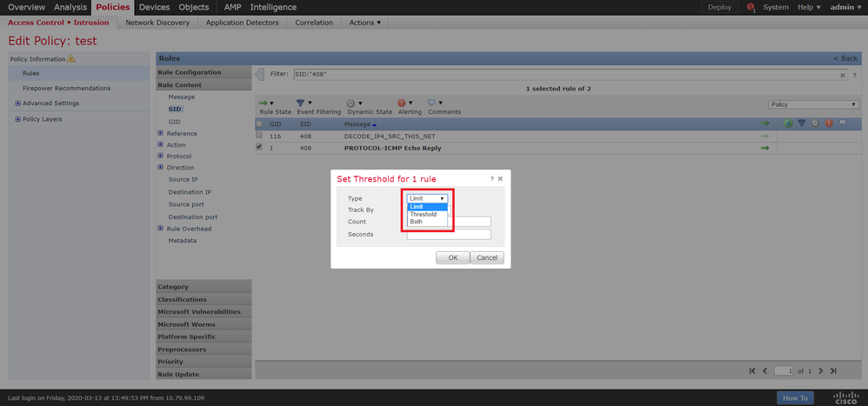
Task: Expand Action rule content filter
Action: click(x=161, y=144)
